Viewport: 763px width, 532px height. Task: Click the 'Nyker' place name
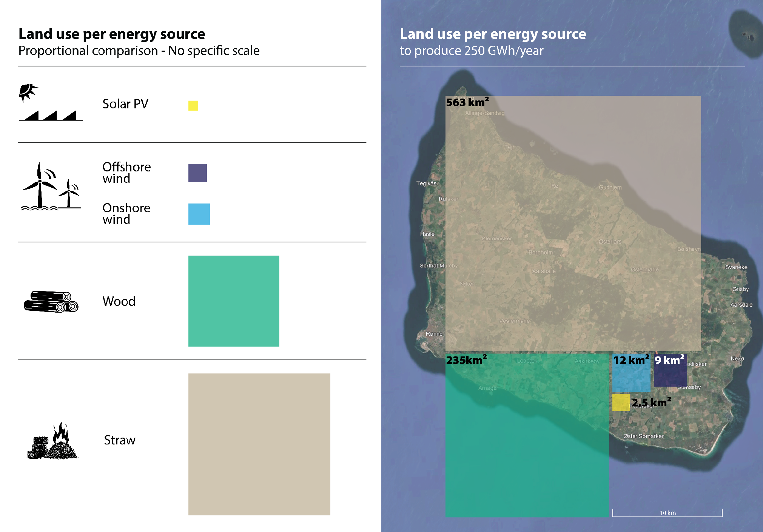[467, 284]
